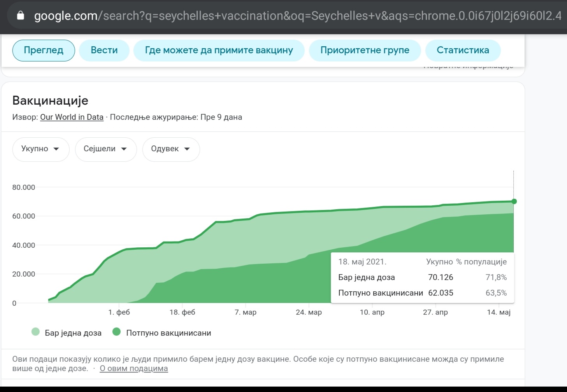567x392 pixels.
Task: Click the Последње ажурирање: Пре 9 дана text
Action: point(176,117)
